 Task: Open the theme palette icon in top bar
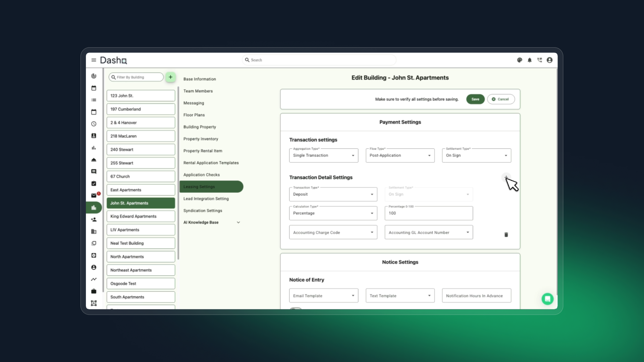point(520,60)
